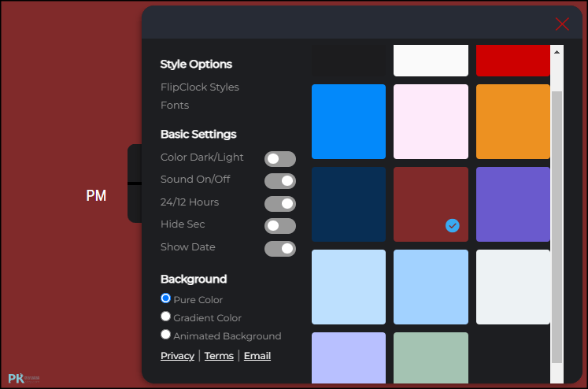Open the Privacy link
588x389 pixels.
pos(177,356)
